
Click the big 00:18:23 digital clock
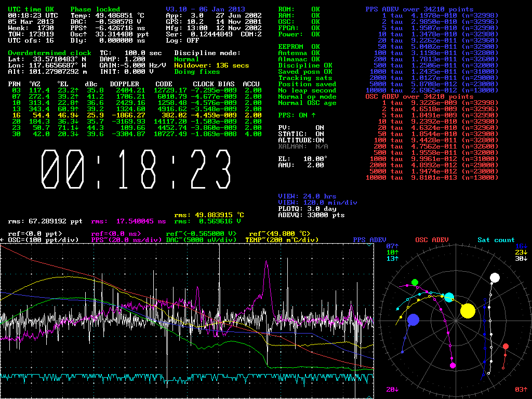point(136,169)
